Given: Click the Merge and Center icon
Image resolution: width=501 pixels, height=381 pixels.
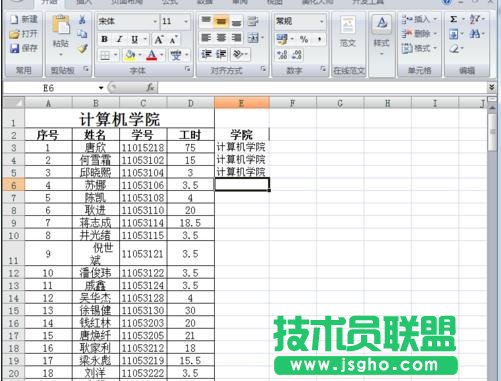Looking at the screenshot, I should click(253, 38).
